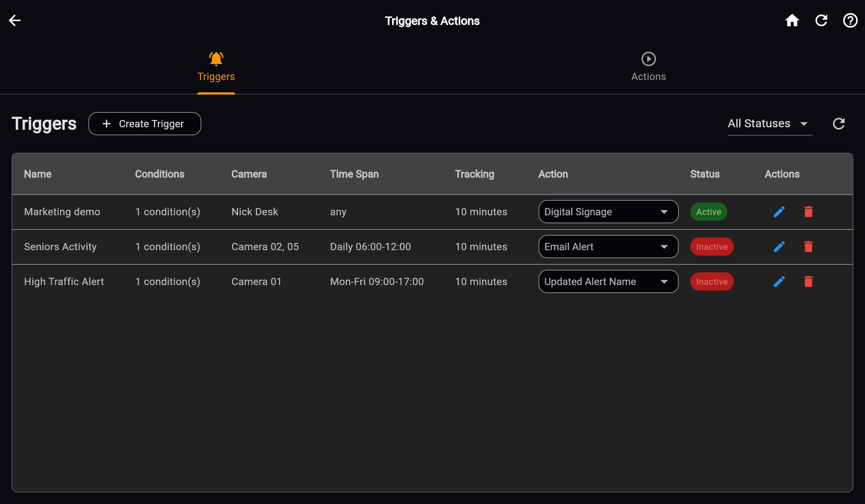Open the Updated Alert Name dropdown

(608, 281)
